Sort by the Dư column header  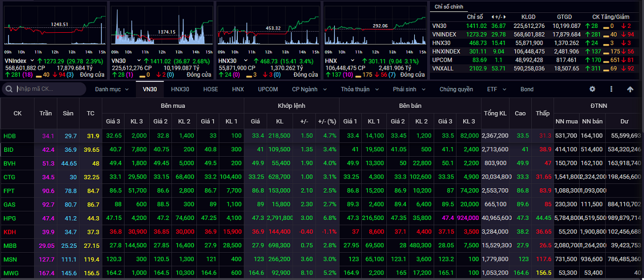[x=624, y=121]
